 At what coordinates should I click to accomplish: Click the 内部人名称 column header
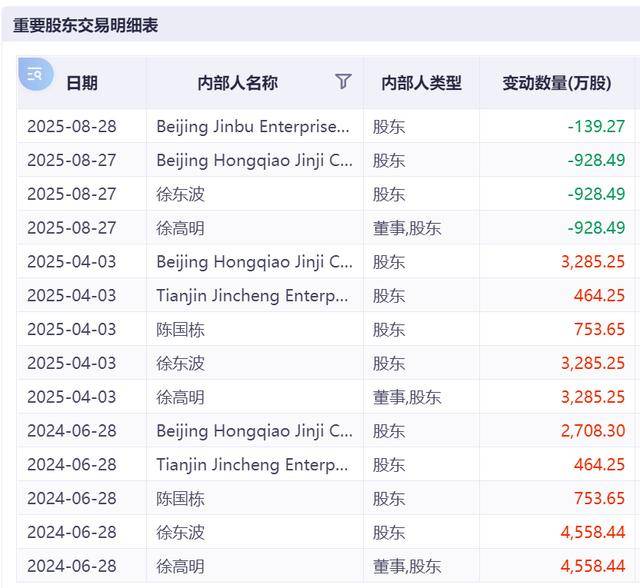238,83
